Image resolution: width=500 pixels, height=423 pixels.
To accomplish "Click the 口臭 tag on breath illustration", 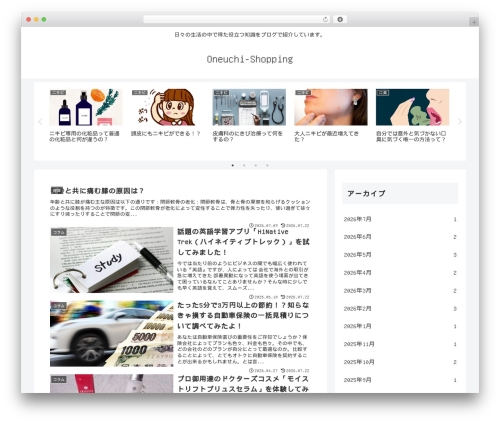I will (x=383, y=92).
